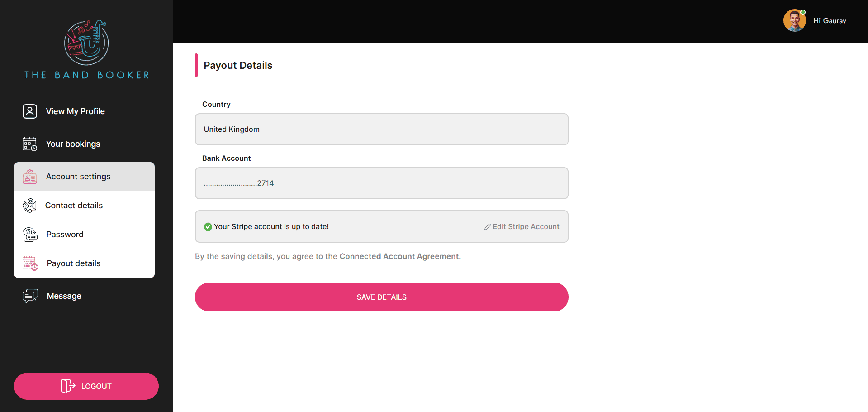The width and height of the screenshot is (868, 412).
Task: Collapse the Account settings section
Action: pos(84,177)
